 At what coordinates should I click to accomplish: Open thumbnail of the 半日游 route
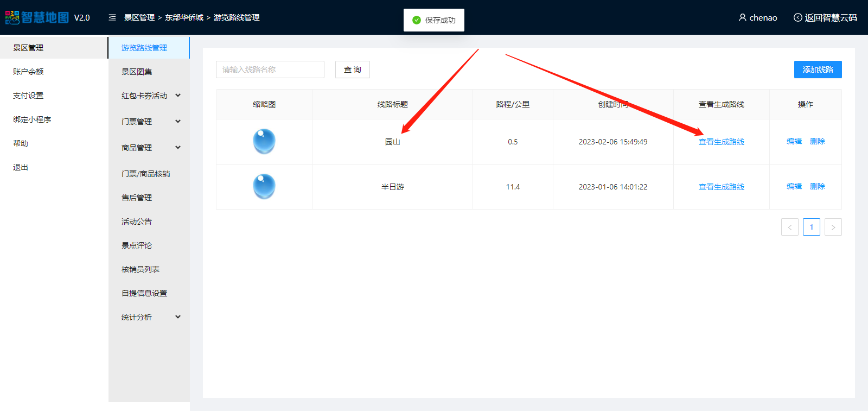[264, 187]
